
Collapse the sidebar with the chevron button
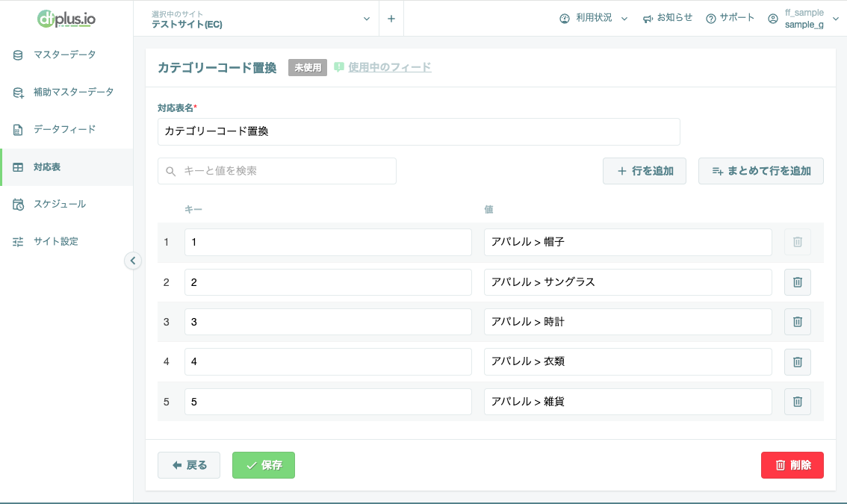[133, 261]
